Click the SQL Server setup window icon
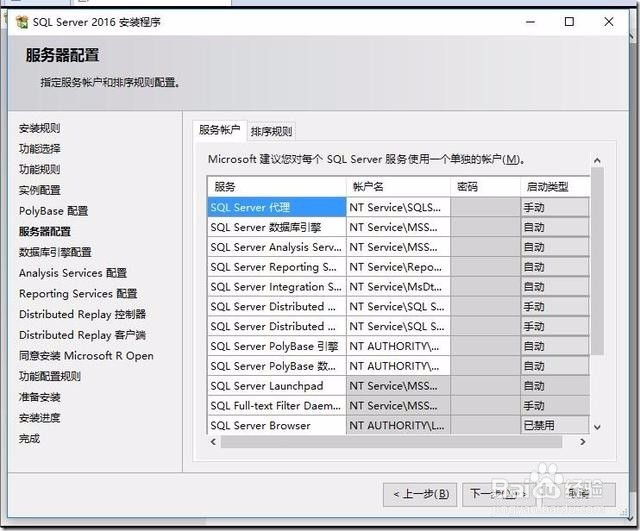The width and height of the screenshot is (640, 531). [22, 22]
